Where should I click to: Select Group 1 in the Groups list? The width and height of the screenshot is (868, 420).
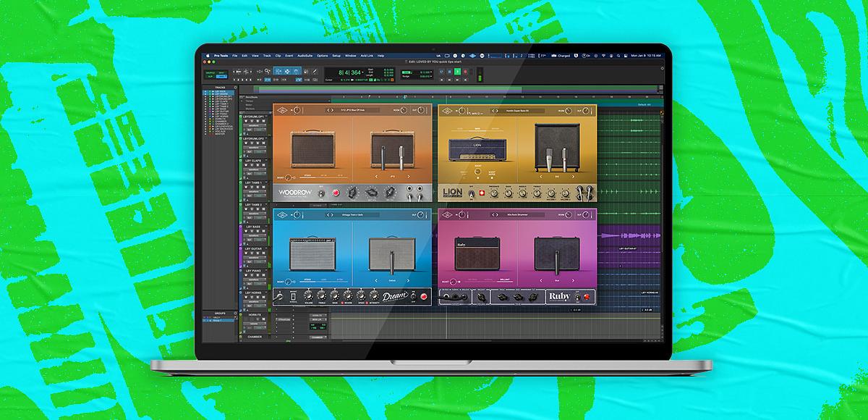click(218, 321)
